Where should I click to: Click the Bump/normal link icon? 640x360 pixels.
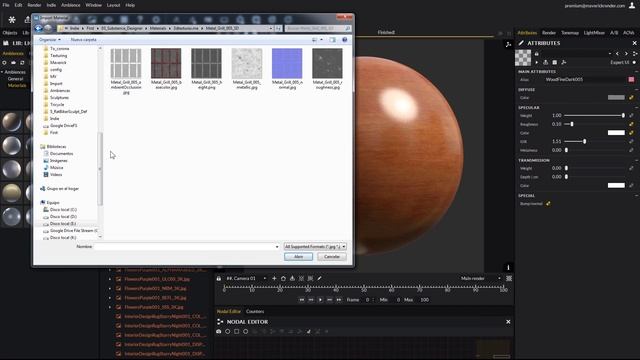pyautogui.click(x=548, y=203)
